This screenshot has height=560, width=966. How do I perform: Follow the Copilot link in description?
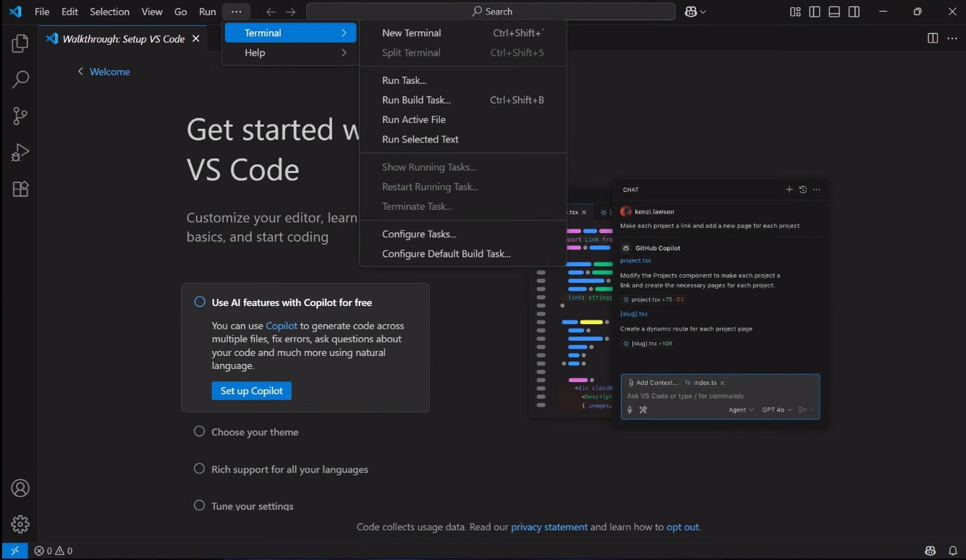[x=281, y=326]
